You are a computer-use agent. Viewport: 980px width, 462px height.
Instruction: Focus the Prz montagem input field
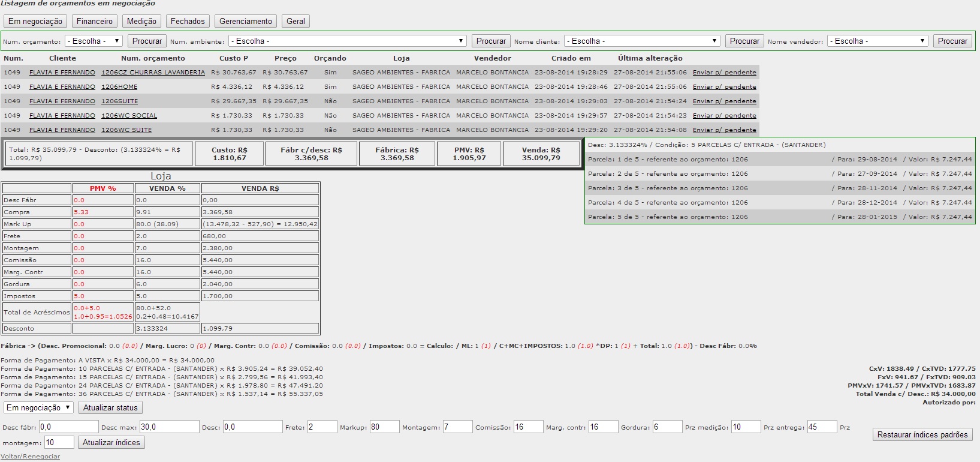pos(59,442)
